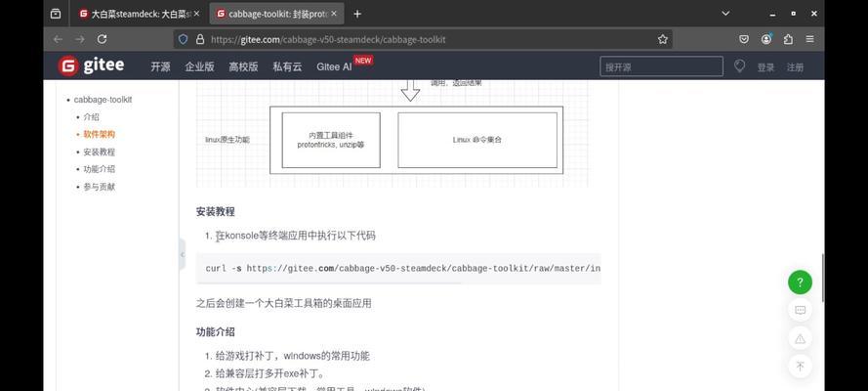This screenshot has height=391, width=868.
Task: Click the 注册 register link
Action: pyautogui.click(x=795, y=67)
